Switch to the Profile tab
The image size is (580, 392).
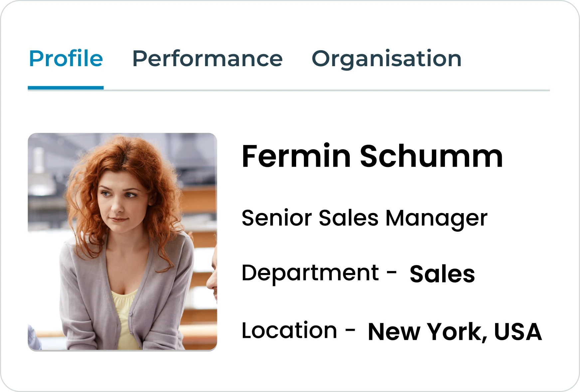pos(66,59)
